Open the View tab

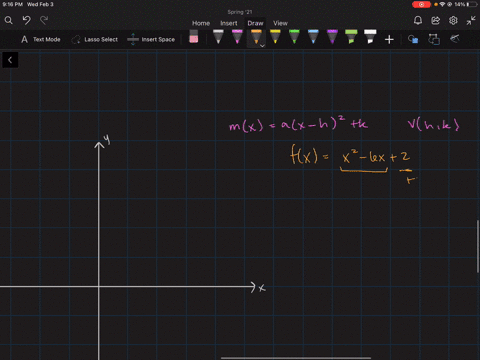280,23
